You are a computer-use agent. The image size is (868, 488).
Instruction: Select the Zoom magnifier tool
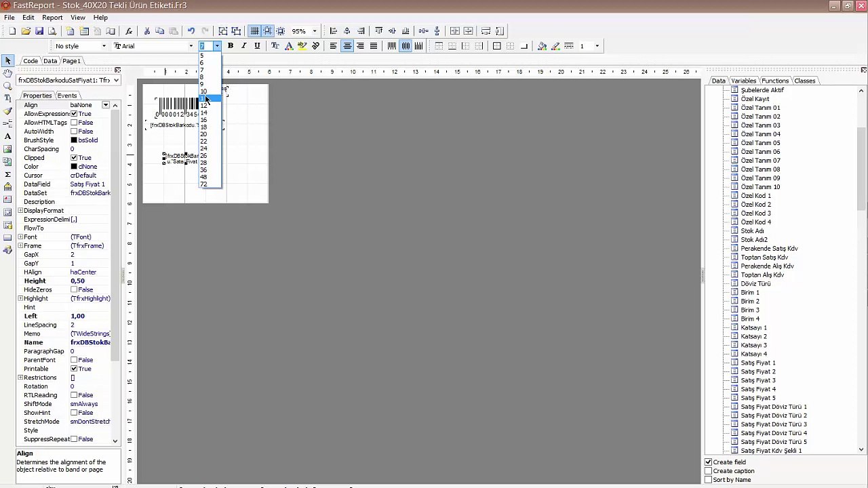(x=7, y=86)
